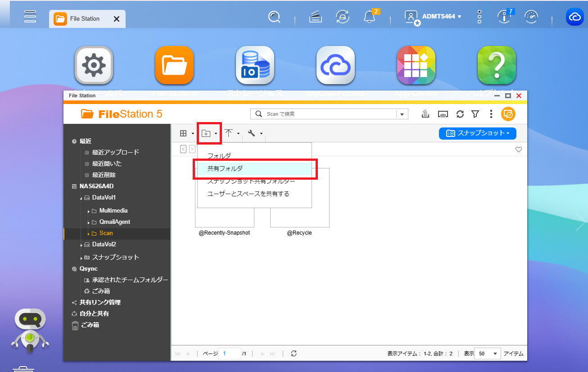
Task: Expand the DataVol2 volume node
Action: point(81,245)
